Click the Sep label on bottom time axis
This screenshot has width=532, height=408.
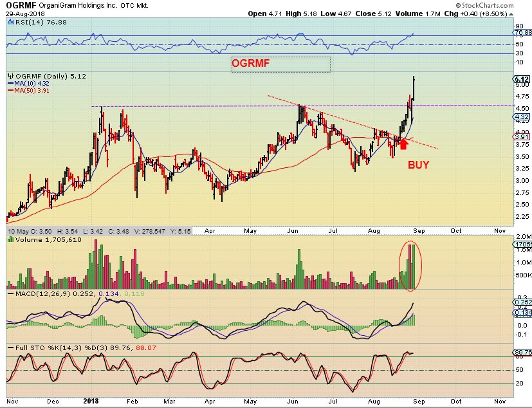coord(419,401)
